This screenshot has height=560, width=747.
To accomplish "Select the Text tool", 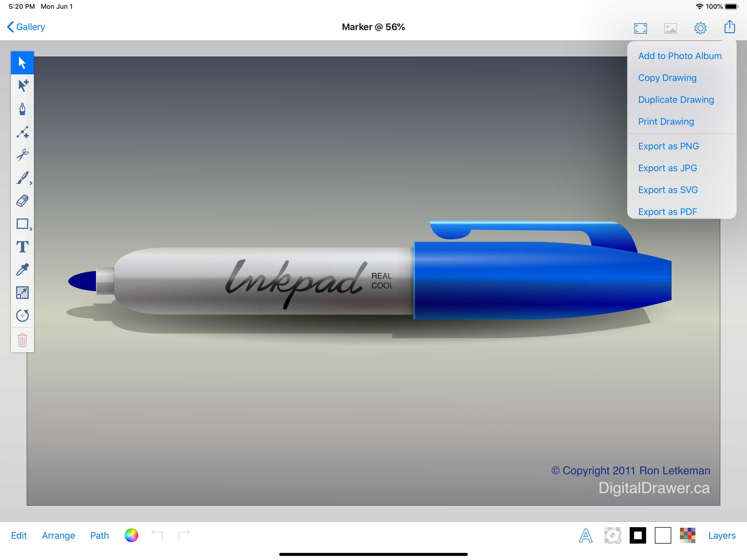I will [x=22, y=247].
